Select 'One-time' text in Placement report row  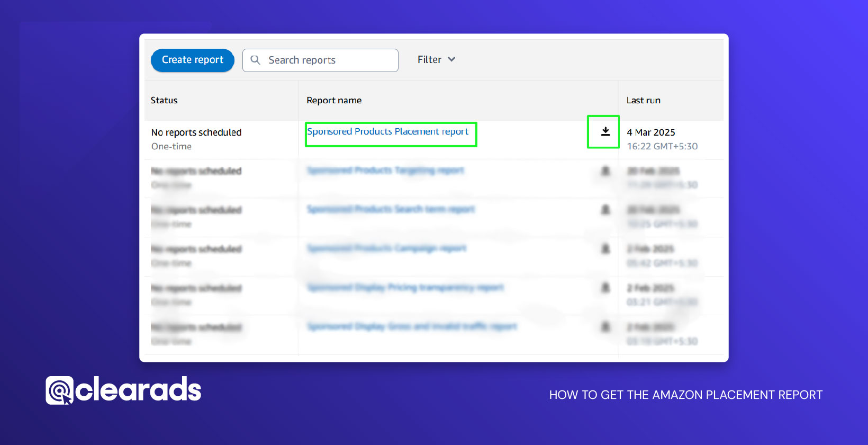click(x=171, y=146)
